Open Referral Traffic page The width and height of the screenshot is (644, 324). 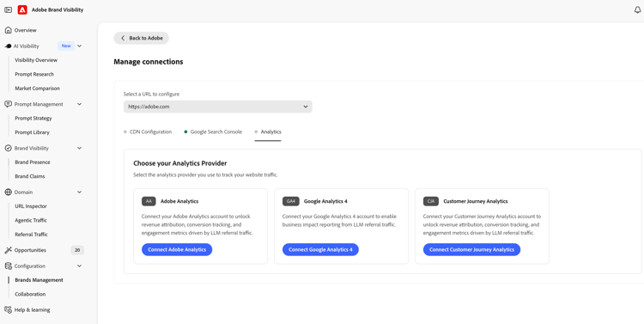[31, 234]
